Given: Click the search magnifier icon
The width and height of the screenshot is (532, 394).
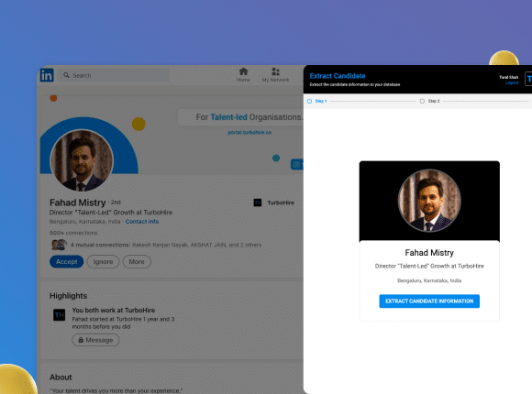Looking at the screenshot, I should tap(66, 75).
